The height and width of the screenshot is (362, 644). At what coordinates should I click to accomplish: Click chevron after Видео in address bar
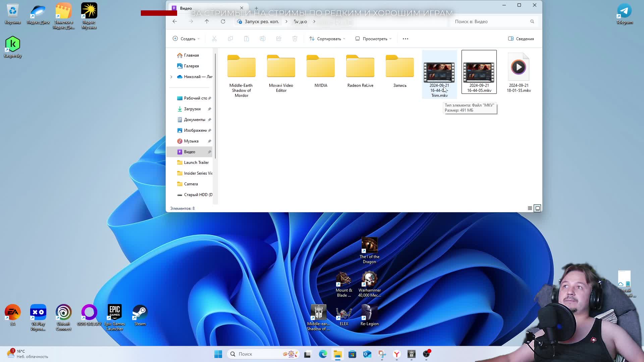coord(314,21)
